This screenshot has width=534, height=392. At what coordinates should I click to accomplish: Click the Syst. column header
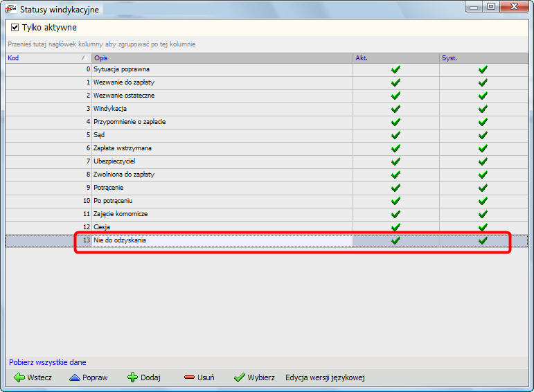483,58
